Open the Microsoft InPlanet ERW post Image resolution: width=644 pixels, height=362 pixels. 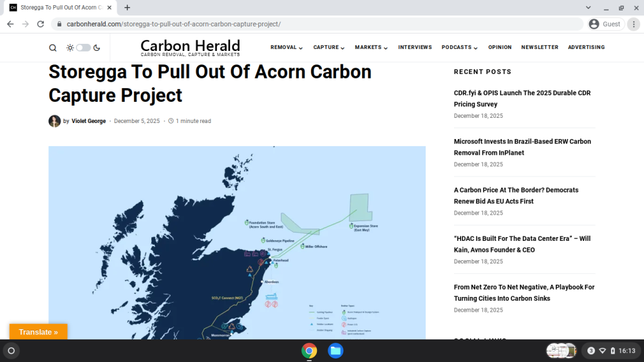(x=522, y=147)
